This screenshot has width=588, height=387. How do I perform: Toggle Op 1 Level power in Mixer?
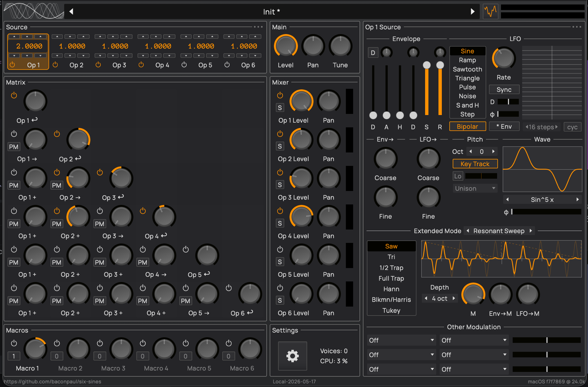pyautogui.click(x=280, y=95)
